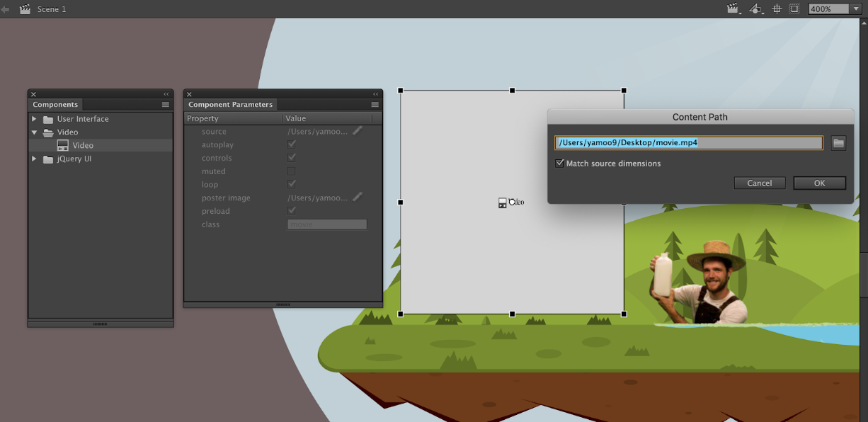Collapse the Components panel to icons
Screen dimensions: 868x422
[166, 94]
